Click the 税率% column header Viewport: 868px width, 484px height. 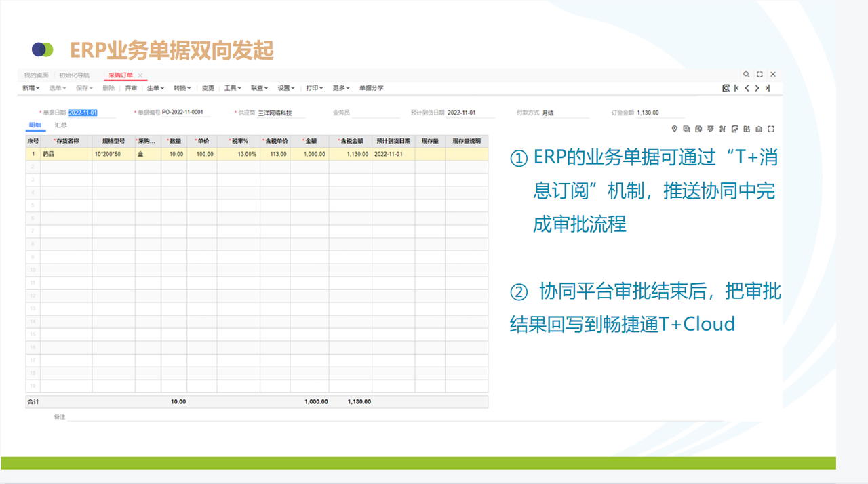click(x=239, y=141)
